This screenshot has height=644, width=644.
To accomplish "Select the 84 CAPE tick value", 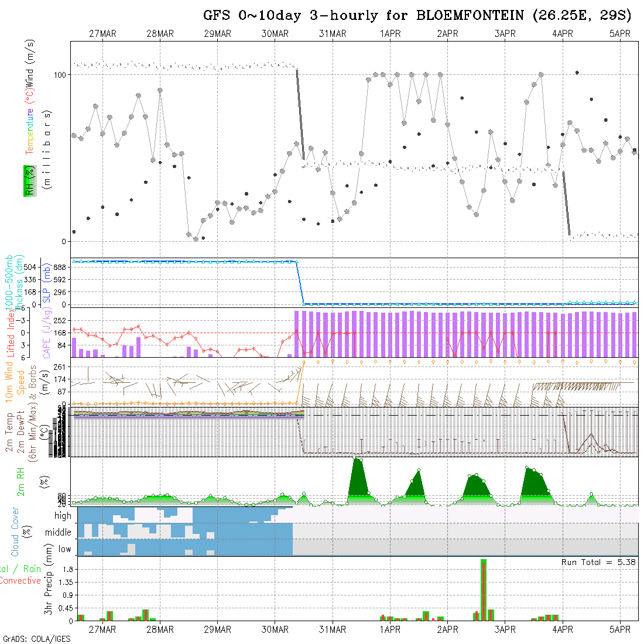I will coord(61,346).
